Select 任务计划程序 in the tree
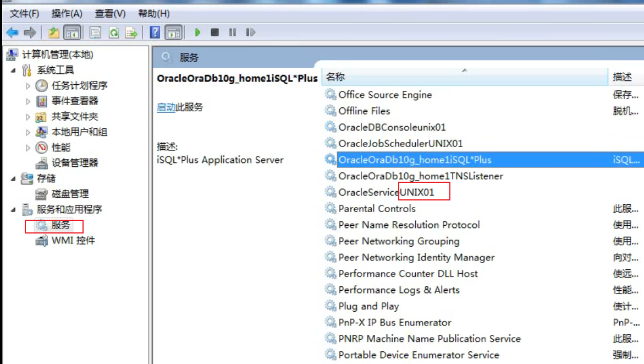Screen dimensions: 644x364 click(79, 85)
